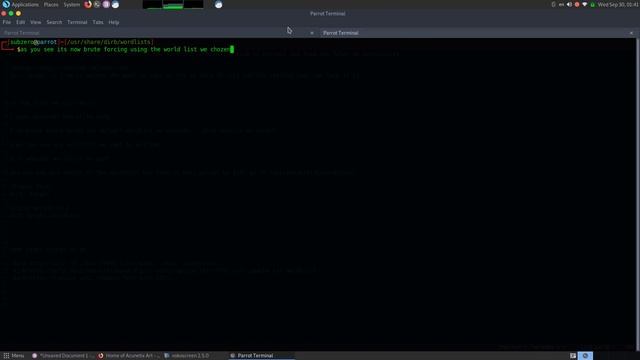Close the first terminal tab
Image resolution: width=640 pixels, height=360 pixels.
coord(312,33)
